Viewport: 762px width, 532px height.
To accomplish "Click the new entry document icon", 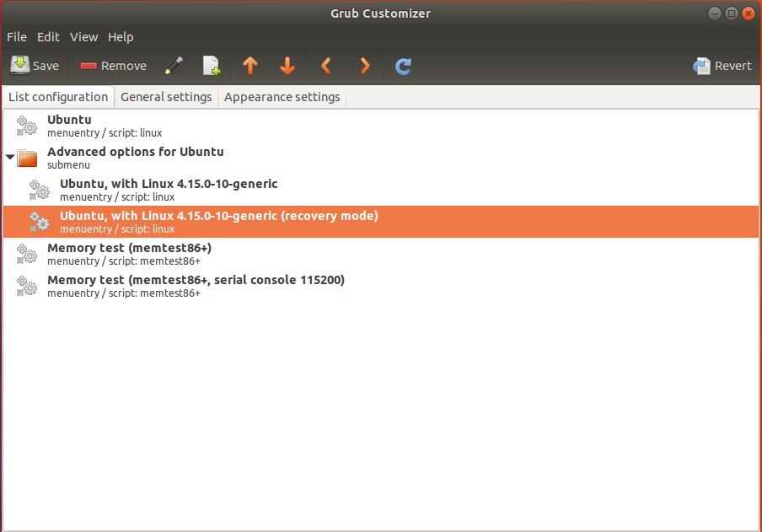I will pos(212,66).
